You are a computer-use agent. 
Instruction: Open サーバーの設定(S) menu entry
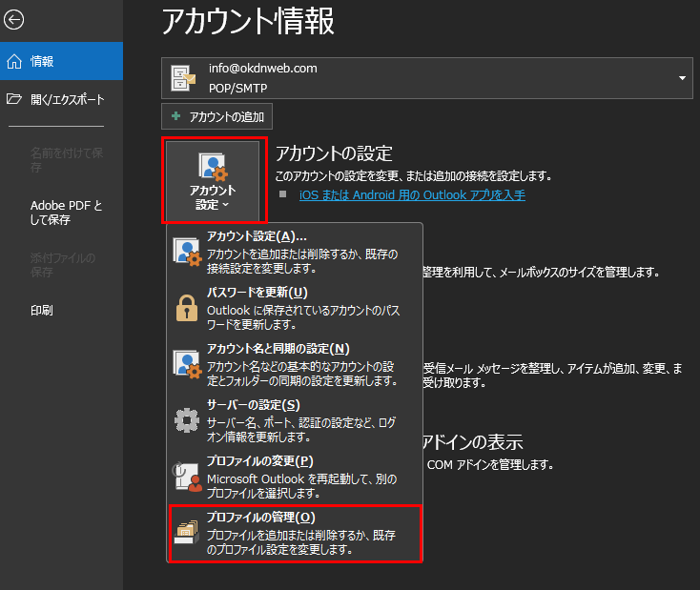pos(296,420)
